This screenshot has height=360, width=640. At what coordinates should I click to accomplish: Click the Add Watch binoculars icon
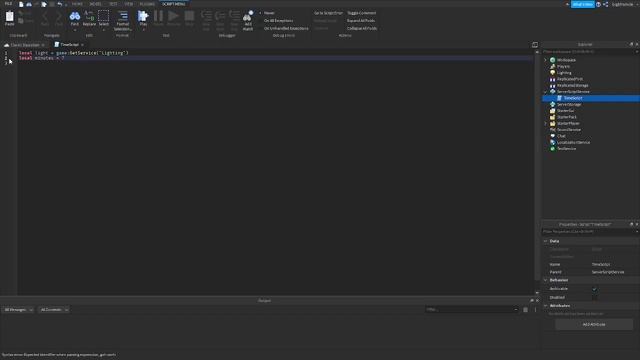248,16
